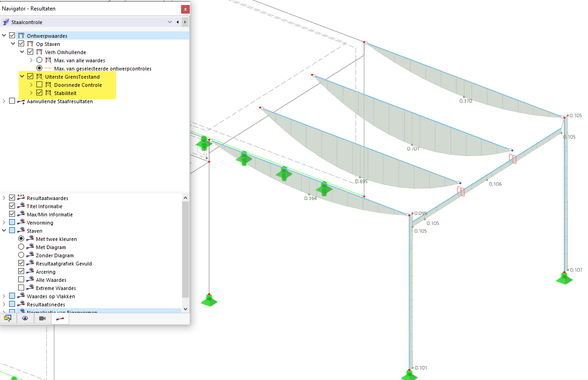
Task: Enable the Aanvullende Staafresultaten checkbox
Action: (12, 101)
